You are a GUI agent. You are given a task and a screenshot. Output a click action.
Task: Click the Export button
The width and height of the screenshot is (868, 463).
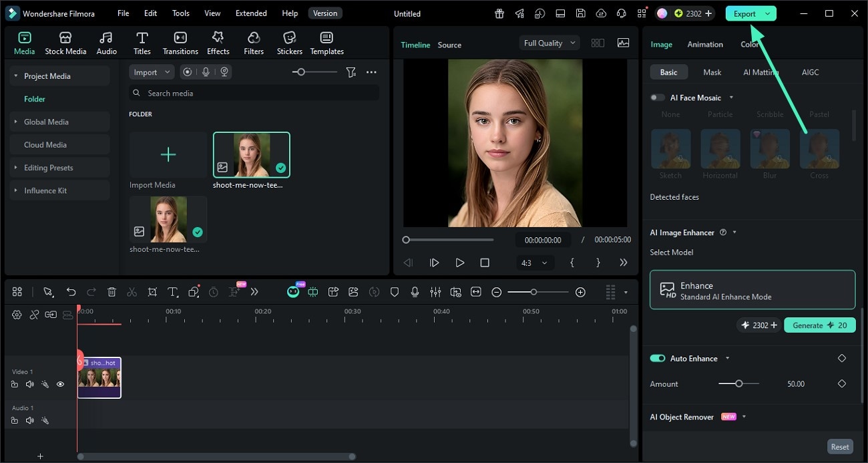pyautogui.click(x=746, y=13)
